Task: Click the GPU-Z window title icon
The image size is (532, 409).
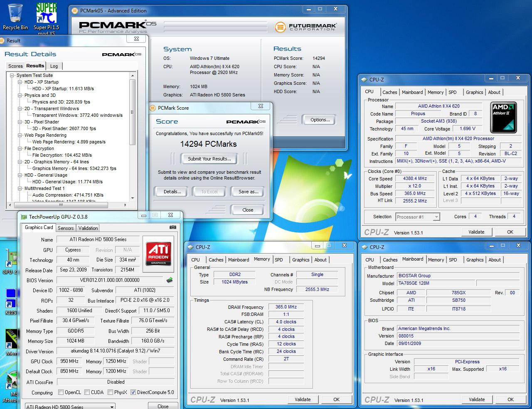Action: [23, 217]
